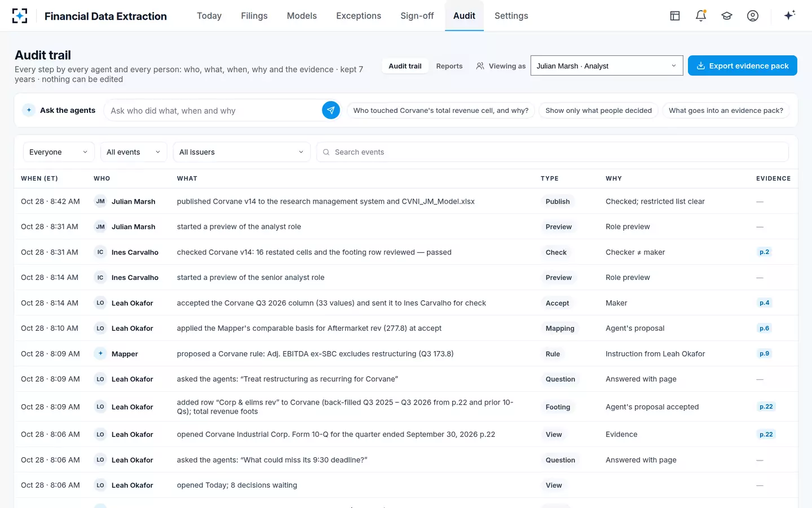Open the All issuers dropdown

click(x=241, y=152)
